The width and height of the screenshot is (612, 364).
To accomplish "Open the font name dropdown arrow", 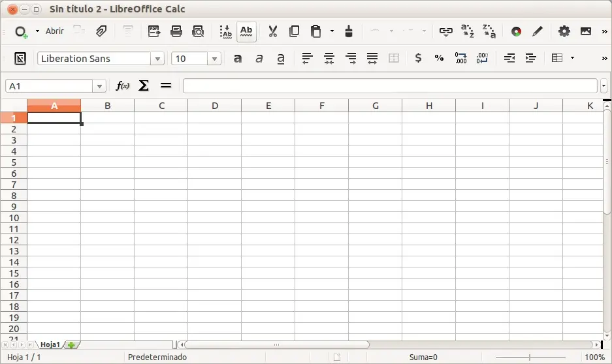I will (157, 59).
